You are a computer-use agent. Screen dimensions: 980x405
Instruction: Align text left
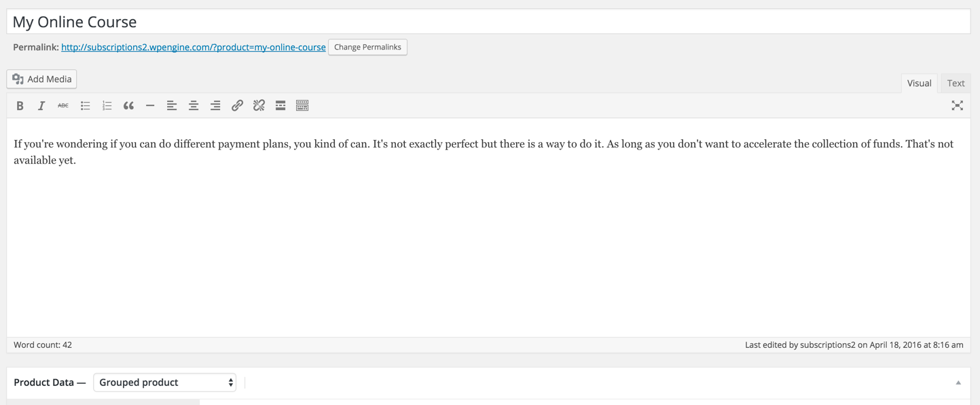click(x=172, y=106)
